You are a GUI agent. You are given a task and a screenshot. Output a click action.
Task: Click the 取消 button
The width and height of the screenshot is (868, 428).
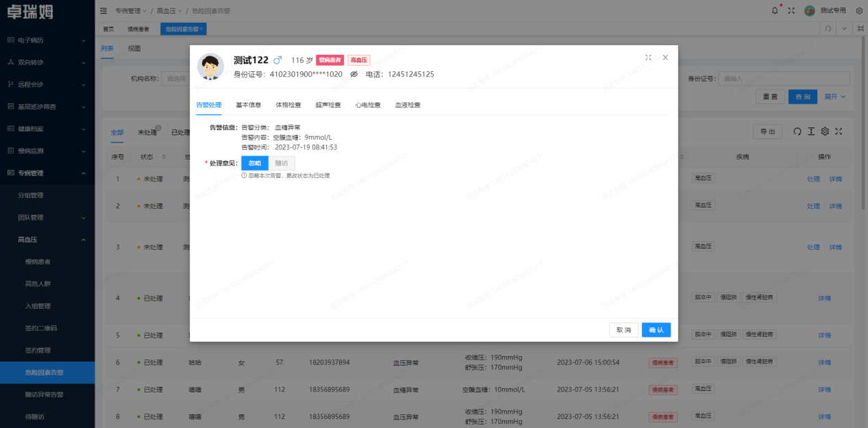[x=623, y=330]
